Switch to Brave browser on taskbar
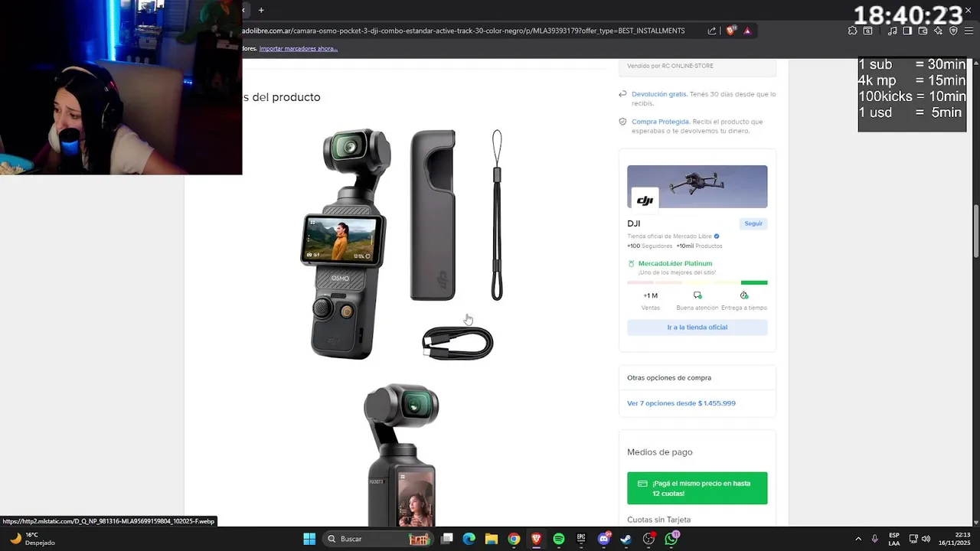 [536, 539]
